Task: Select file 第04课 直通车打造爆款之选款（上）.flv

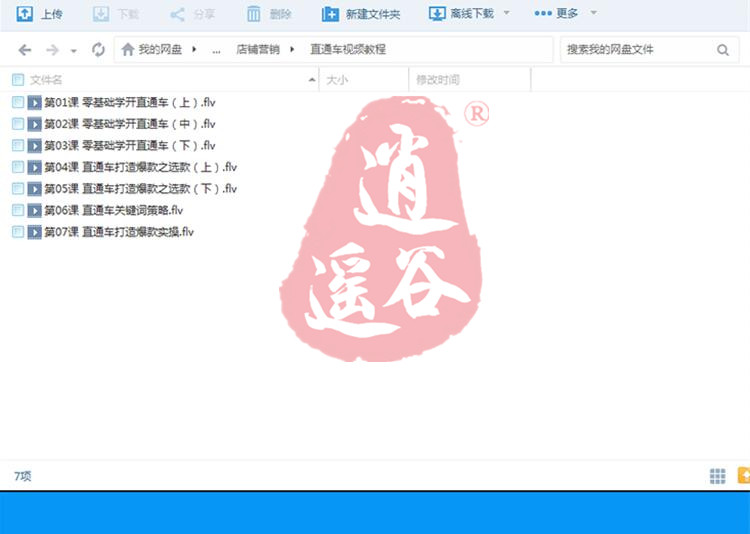Action: click(x=141, y=167)
